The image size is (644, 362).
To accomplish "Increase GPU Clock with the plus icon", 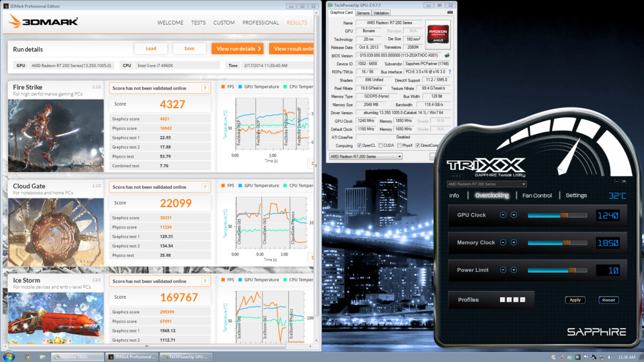I will (x=514, y=215).
